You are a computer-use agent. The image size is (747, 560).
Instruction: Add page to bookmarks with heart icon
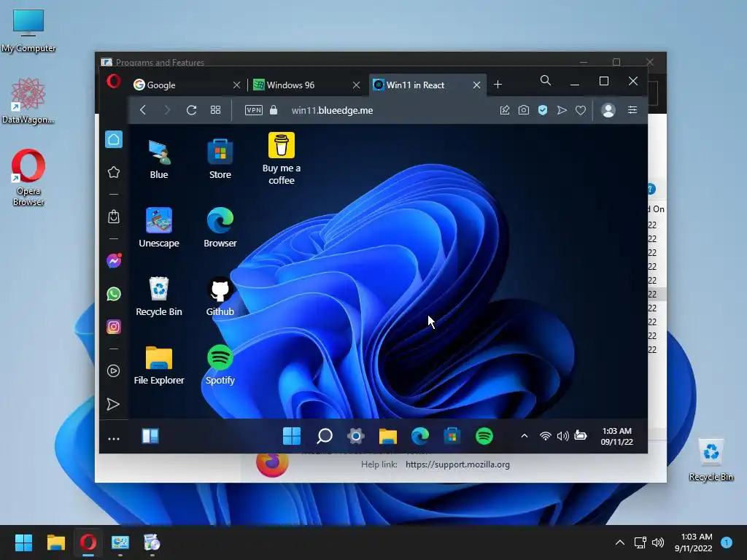[x=580, y=110]
